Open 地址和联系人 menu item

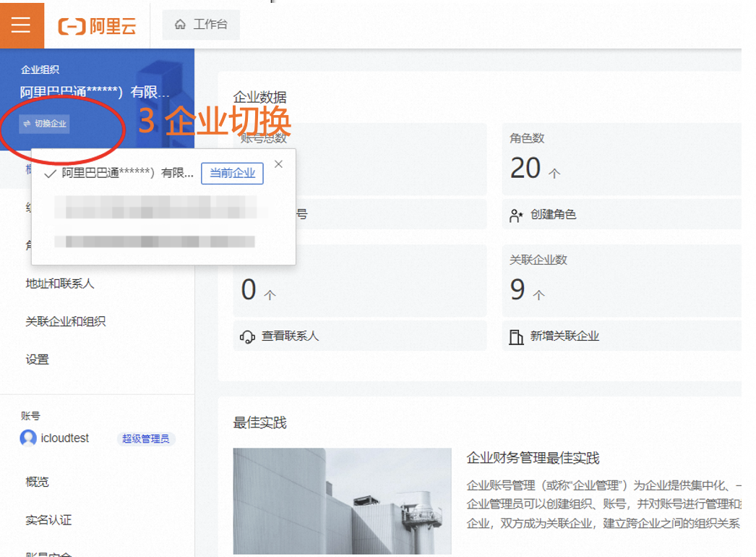tap(60, 284)
